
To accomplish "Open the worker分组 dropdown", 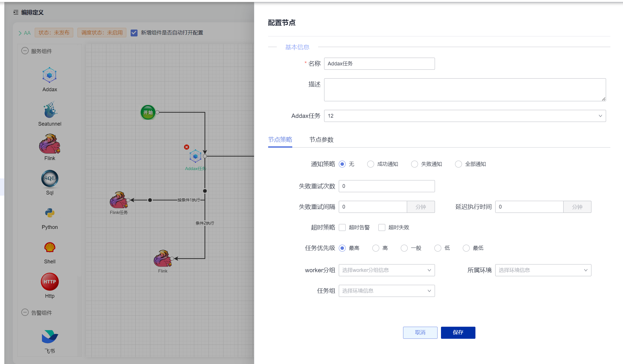I will (x=386, y=270).
